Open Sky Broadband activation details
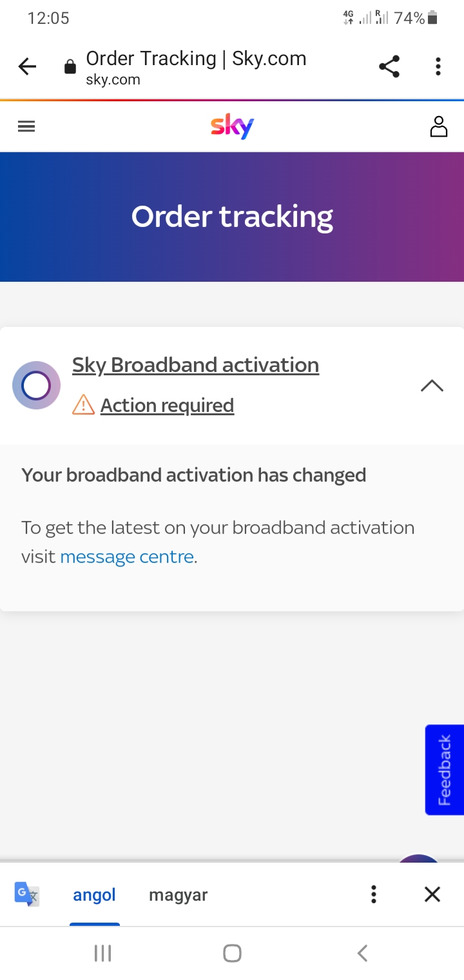This screenshot has width=464, height=980. pos(195,365)
